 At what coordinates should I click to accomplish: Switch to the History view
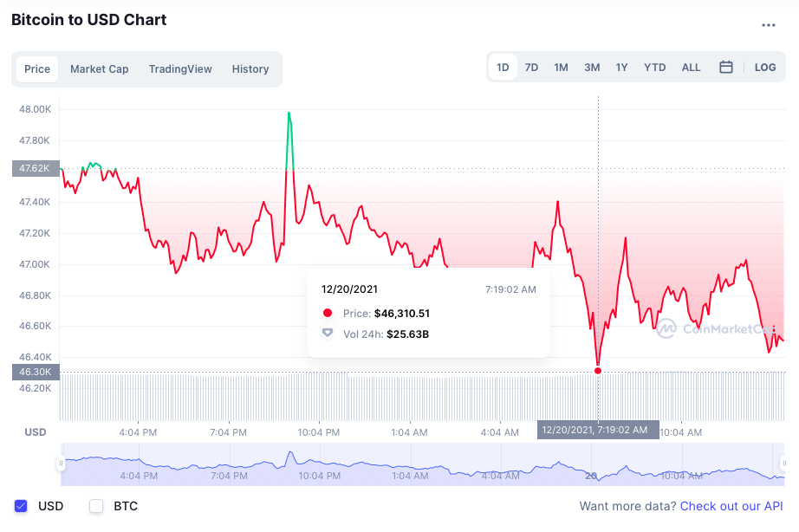(250, 68)
